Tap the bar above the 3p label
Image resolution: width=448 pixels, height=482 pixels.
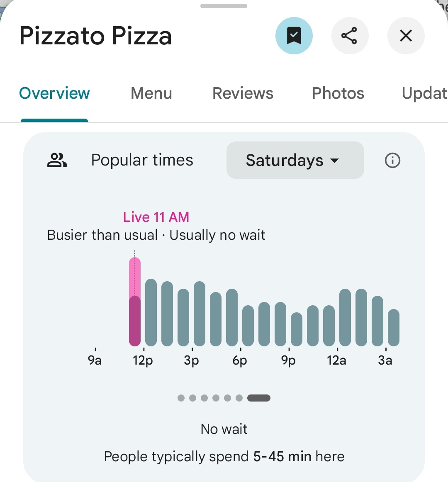point(200,314)
